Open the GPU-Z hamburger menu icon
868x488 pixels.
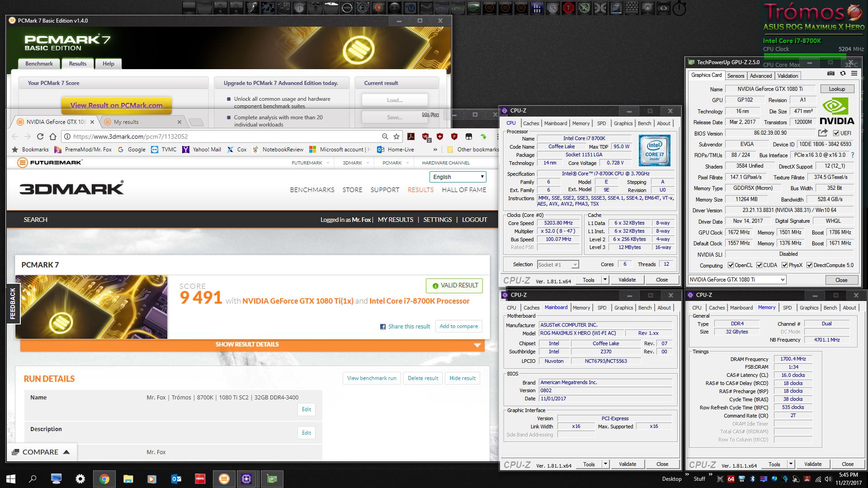tap(854, 73)
